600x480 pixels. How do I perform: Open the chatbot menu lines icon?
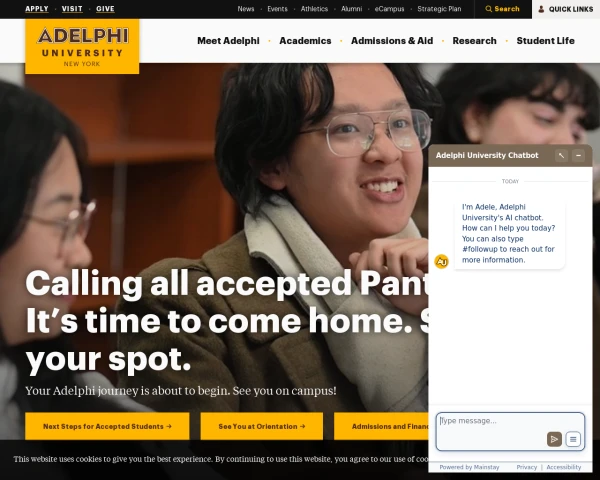pos(573,439)
